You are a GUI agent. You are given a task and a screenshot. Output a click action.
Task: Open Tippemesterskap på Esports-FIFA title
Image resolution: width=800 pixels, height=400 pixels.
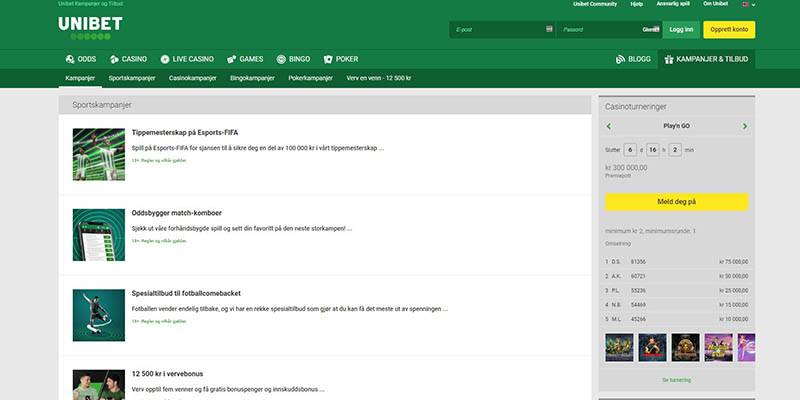185,132
